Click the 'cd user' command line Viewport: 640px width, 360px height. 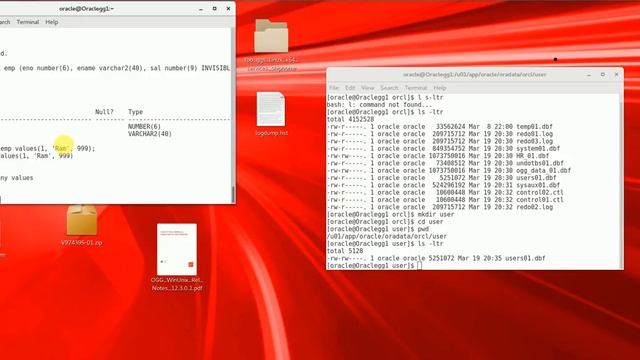point(385,222)
